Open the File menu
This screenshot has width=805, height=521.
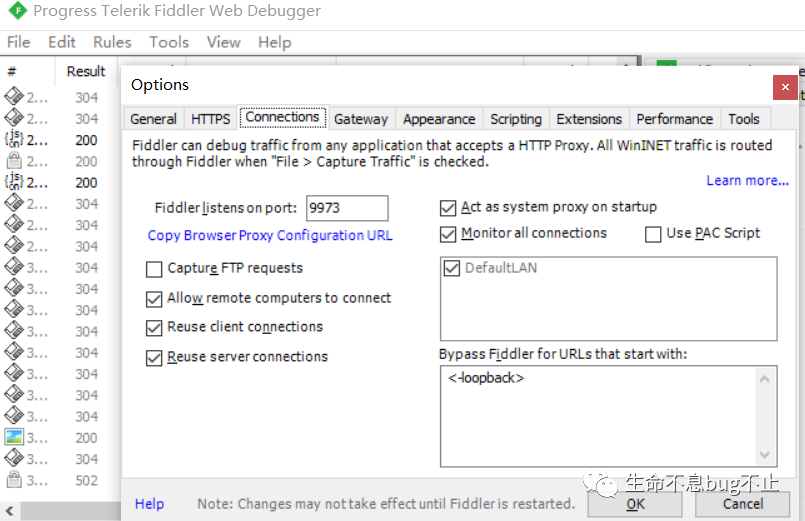point(18,42)
